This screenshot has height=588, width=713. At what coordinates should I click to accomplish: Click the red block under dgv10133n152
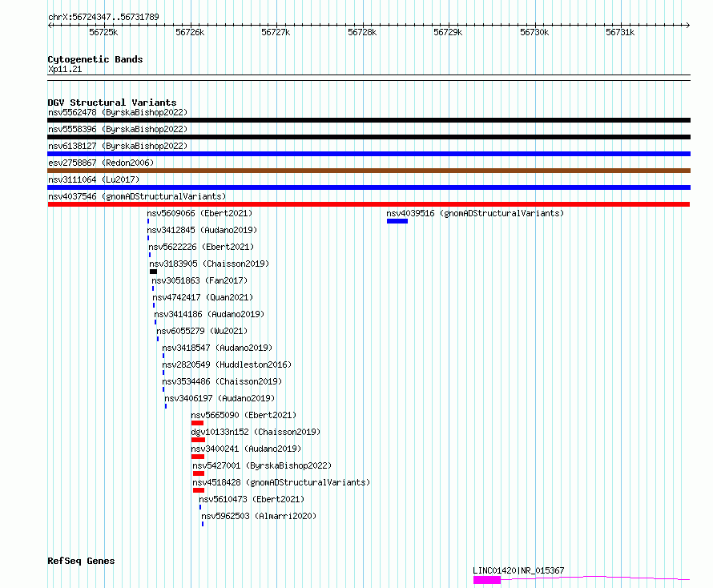(198, 440)
